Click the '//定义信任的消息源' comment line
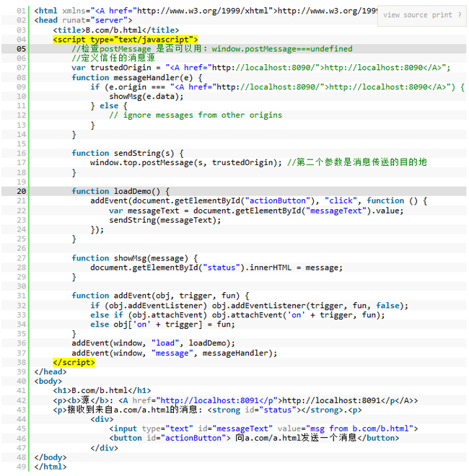 (113, 58)
